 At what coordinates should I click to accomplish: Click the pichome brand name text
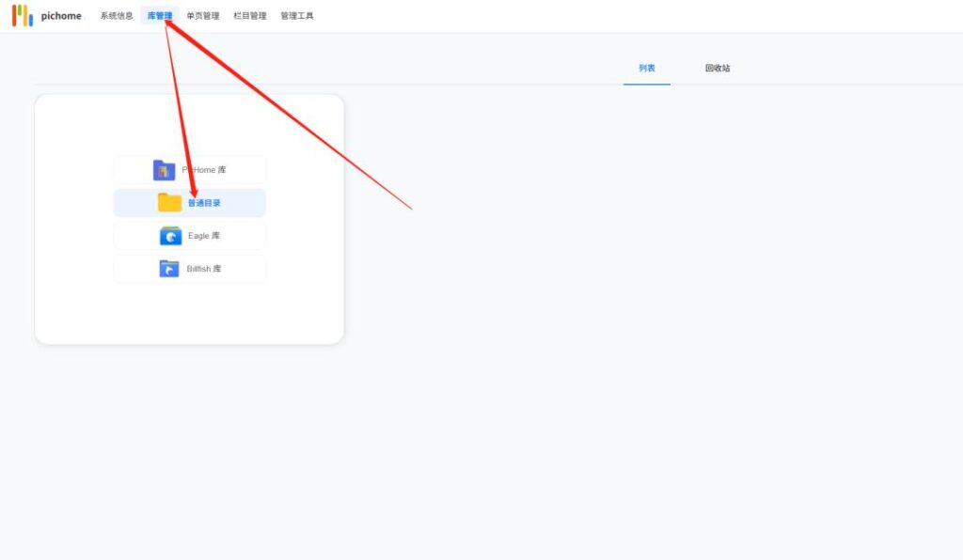[x=60, y=15]
